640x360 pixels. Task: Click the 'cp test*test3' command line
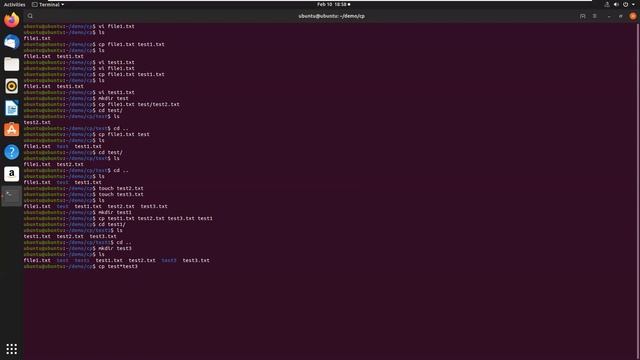pyautogui.click(x=81, y=266)
